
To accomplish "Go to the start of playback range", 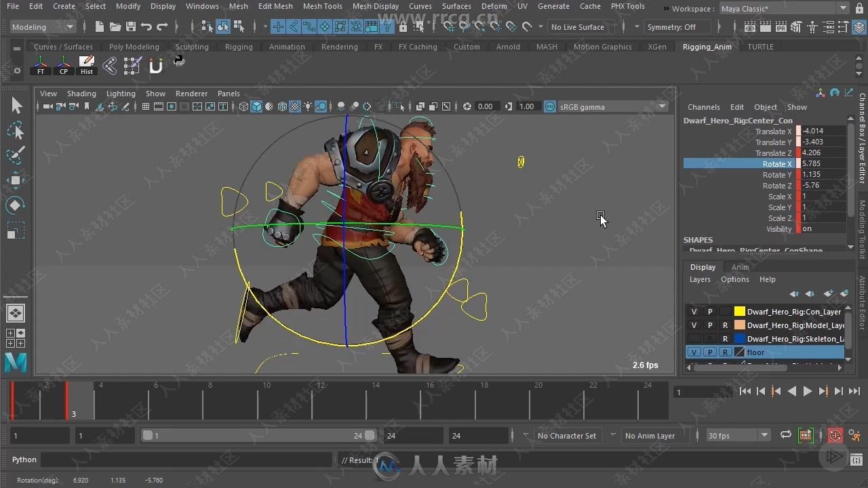I will click(x=745, y=391).
